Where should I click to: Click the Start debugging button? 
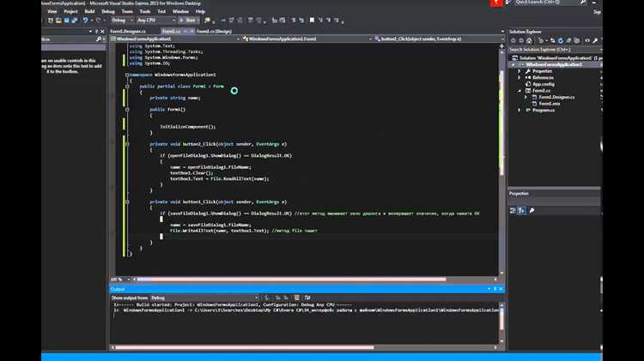pyautogui.click(x=188, y=20)
